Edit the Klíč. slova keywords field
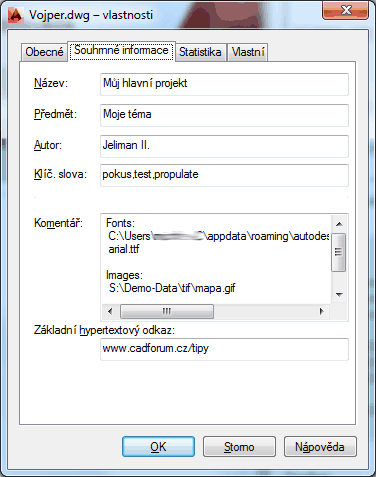 point(224,175)
